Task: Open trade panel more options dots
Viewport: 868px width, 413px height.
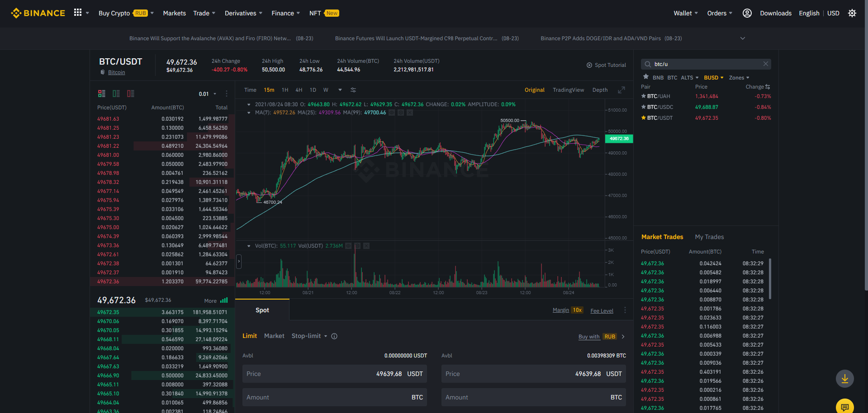Action: click(x=625, y=310)
